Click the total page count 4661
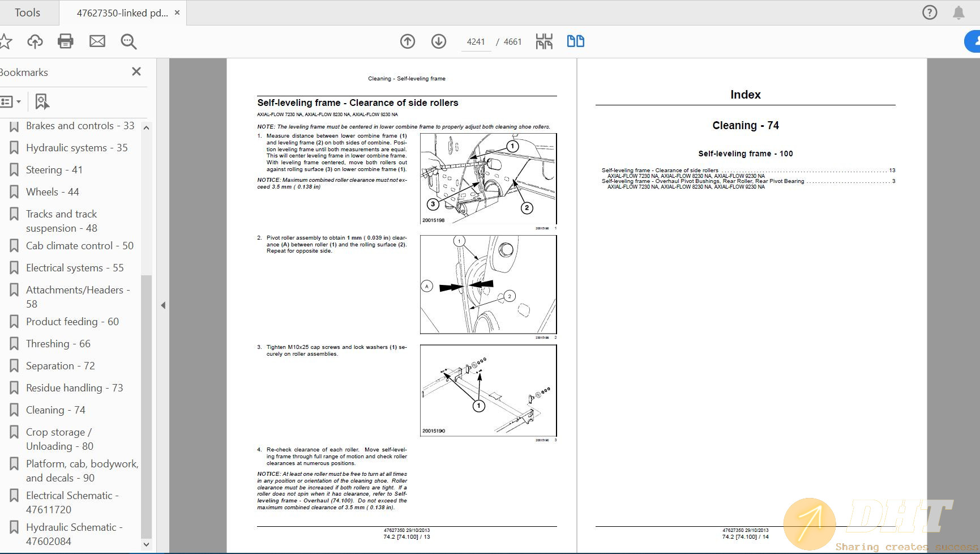 tap(512, 42)
